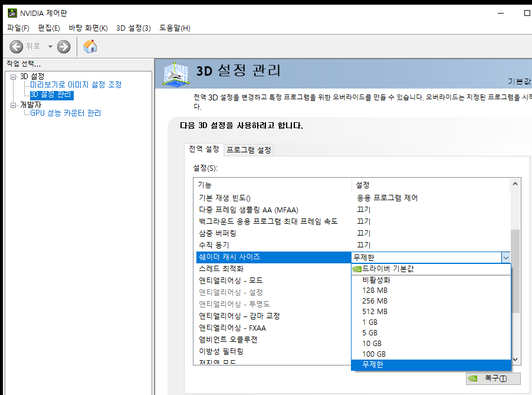
Task: Click the NVIDIA 제어판 title bar icon
Action: click(x=12, y=13)
